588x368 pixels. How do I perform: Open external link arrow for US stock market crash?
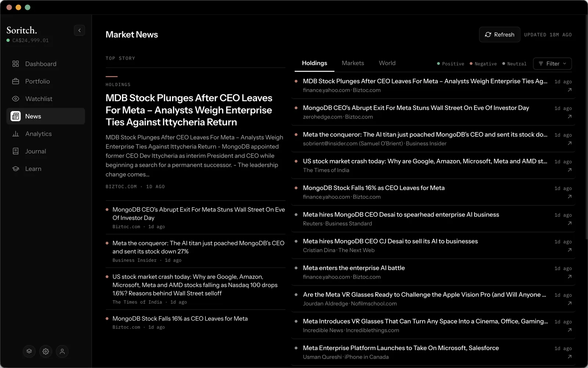pyautogui.click(x=570, y=170)
